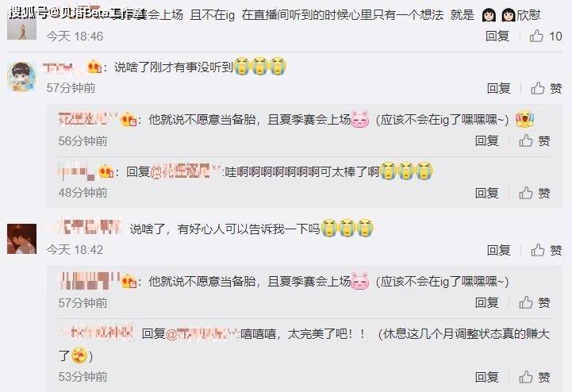
Task: Reply to the 哇啊啊啊 comment from 48分钟前
Action: tap(486, 193)
